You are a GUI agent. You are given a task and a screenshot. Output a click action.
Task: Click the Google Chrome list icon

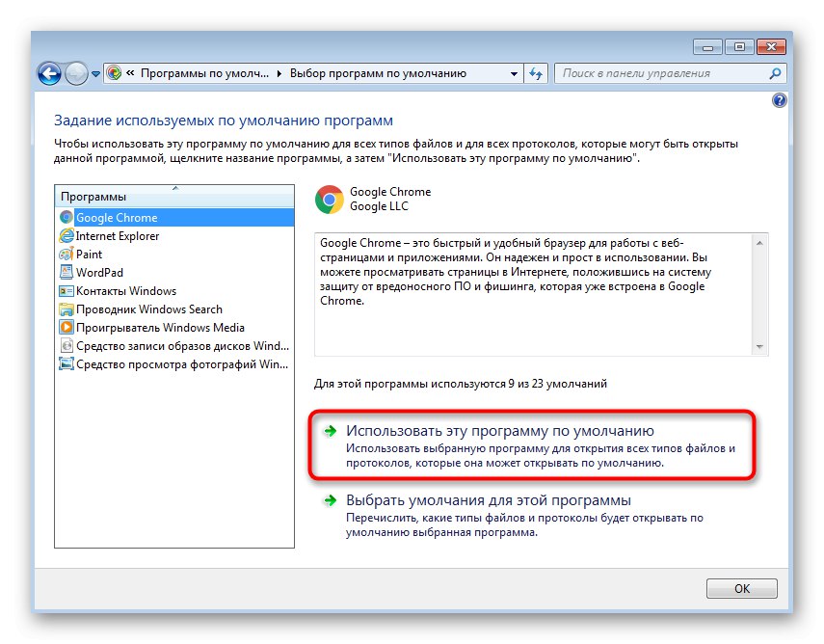[66, 217]
